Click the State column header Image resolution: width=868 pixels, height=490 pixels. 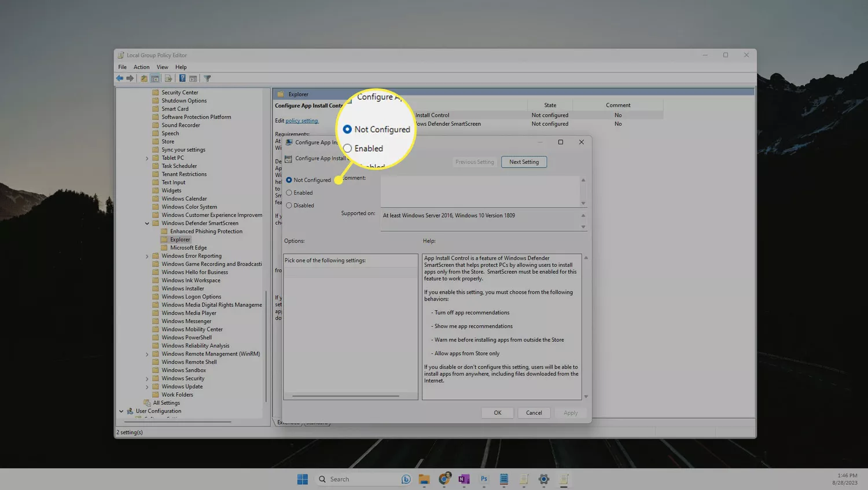[550, 105]
